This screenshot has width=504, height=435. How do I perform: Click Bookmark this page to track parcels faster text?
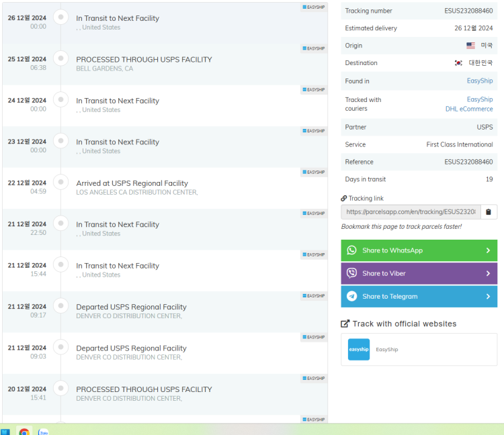401,227
